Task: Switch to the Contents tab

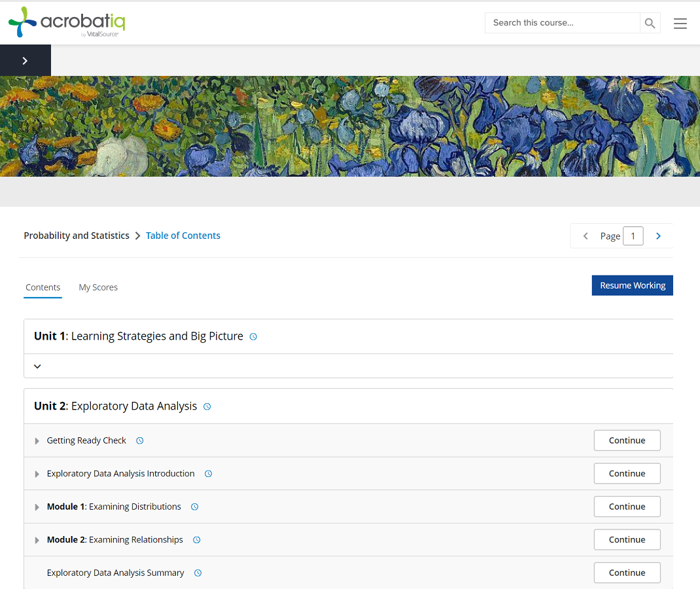Action: click(x=43, y=287)
